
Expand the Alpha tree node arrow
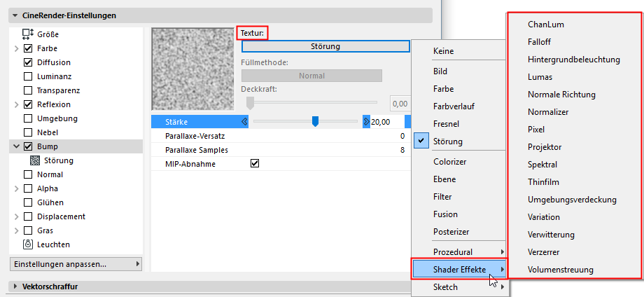point(16,188)
